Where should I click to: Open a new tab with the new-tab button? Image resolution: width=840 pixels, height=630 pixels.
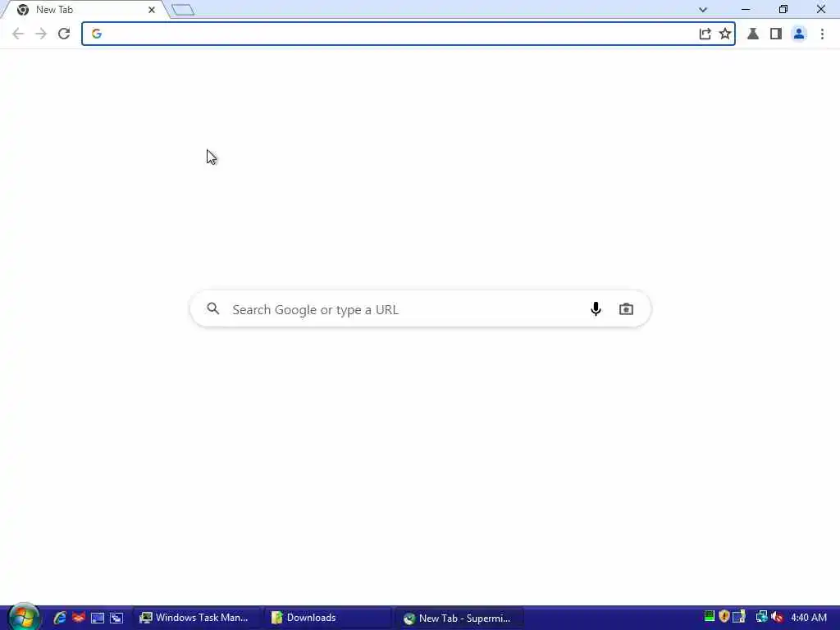[x=183, y=10]
